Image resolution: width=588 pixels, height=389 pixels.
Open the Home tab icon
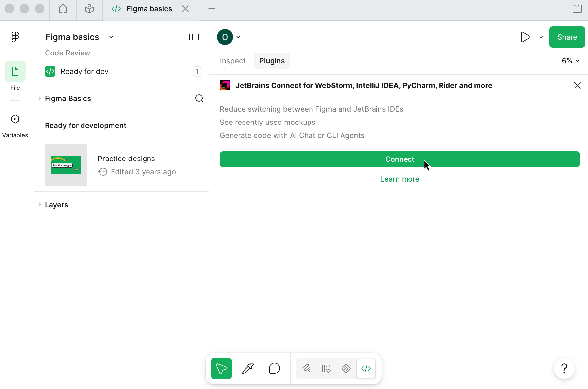(x=63, y=9)
